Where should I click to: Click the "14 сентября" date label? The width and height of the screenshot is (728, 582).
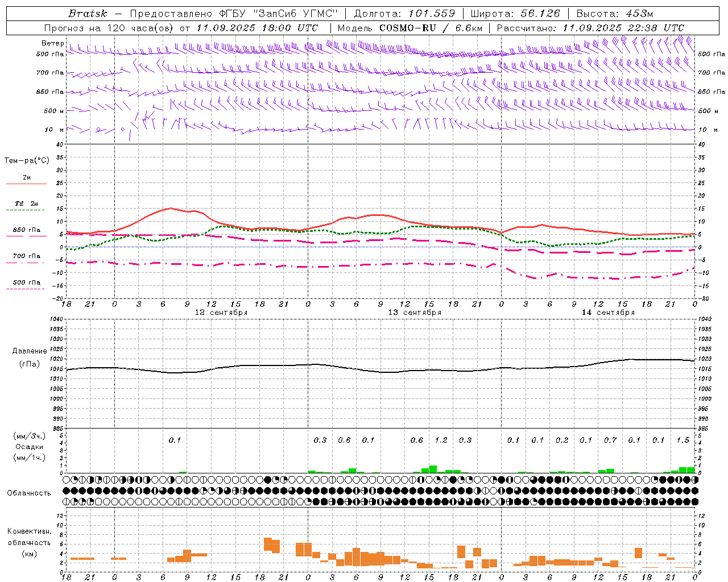(x=608, y=313)
